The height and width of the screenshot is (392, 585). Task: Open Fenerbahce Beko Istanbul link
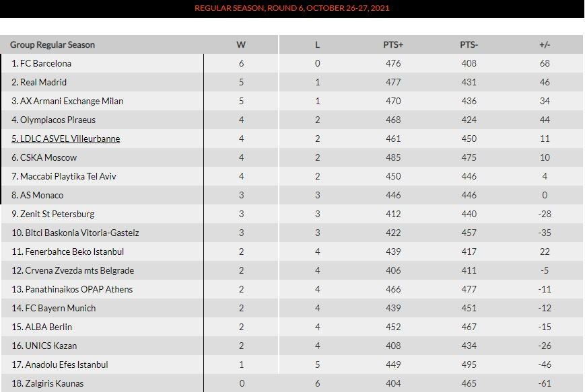[67, 251]
